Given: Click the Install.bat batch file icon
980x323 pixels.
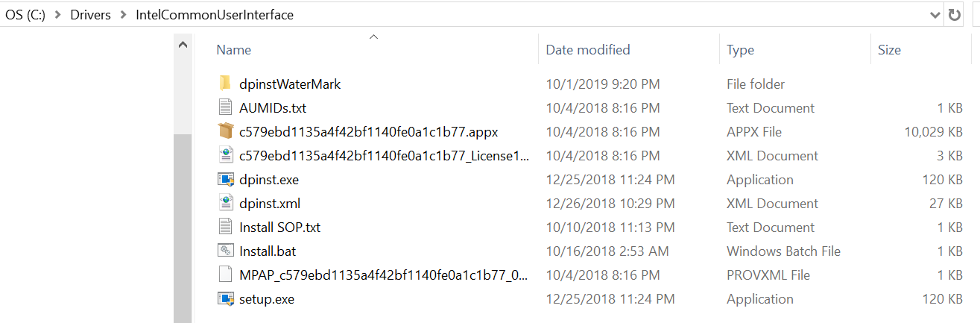Looking at the screenshot, I should tap(226, 251).
